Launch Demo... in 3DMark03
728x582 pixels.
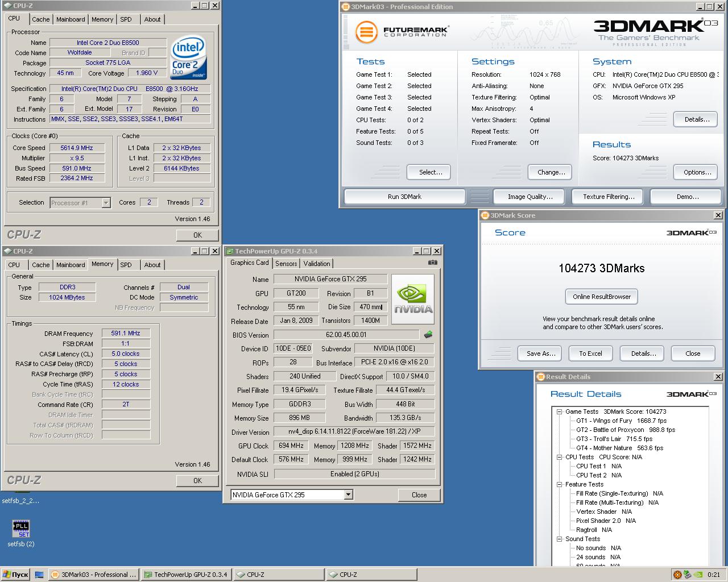687,197
